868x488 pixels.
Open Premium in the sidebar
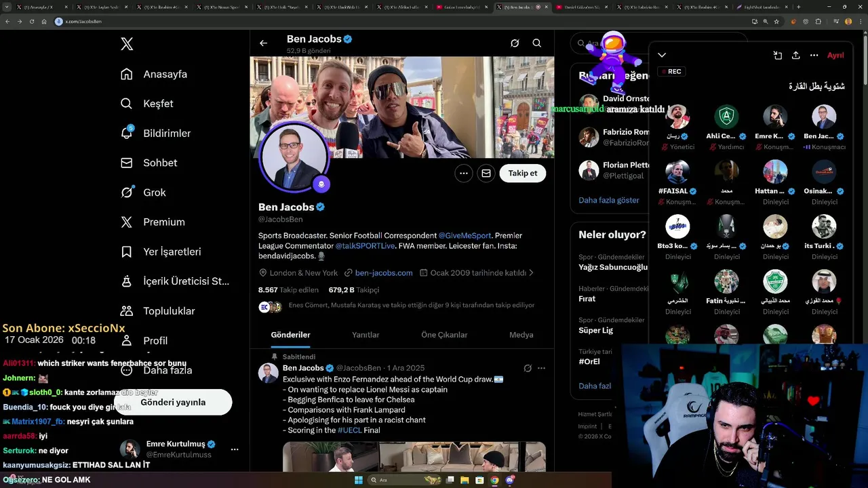153,222
